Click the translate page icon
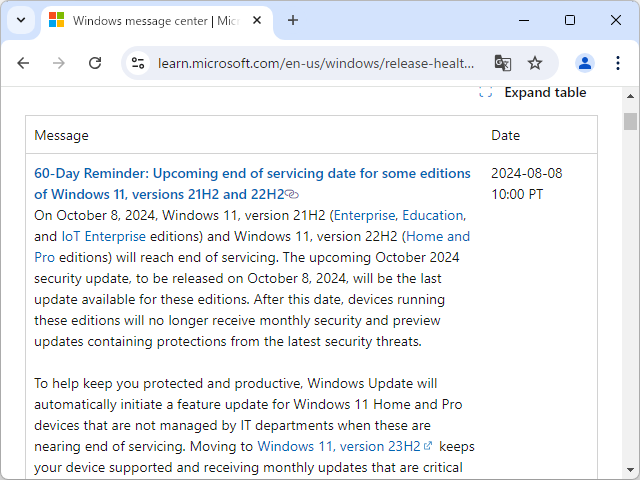This screenshot has height=480, width=640. [x=503, y=63]
